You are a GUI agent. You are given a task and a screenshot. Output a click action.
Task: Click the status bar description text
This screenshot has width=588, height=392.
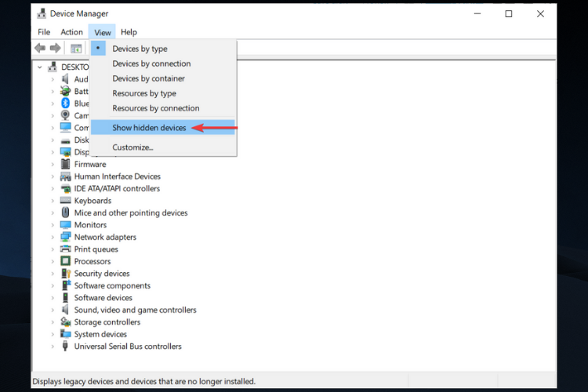143,382
